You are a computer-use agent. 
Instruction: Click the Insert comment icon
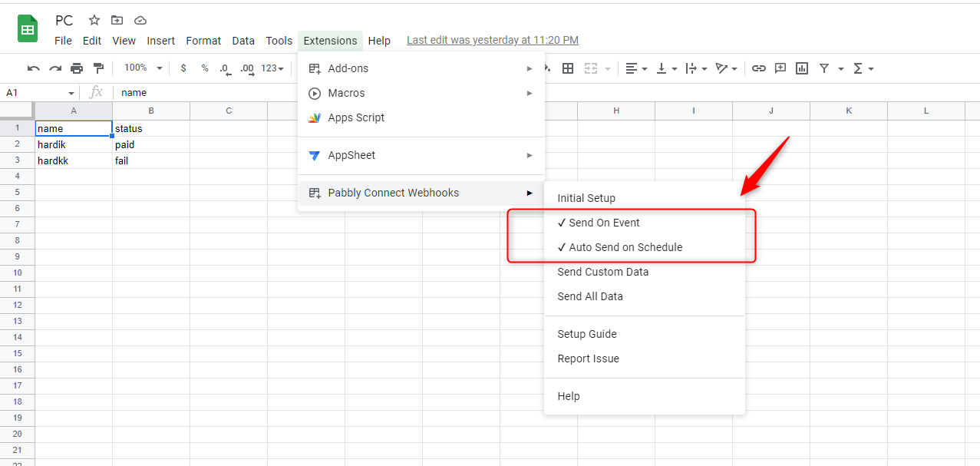(x=780, y=68)
